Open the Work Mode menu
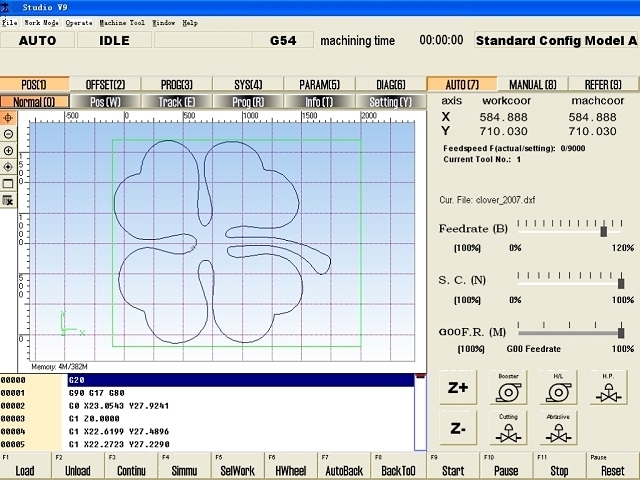This screenshot has width=640, height=480. tap(41, 22)
